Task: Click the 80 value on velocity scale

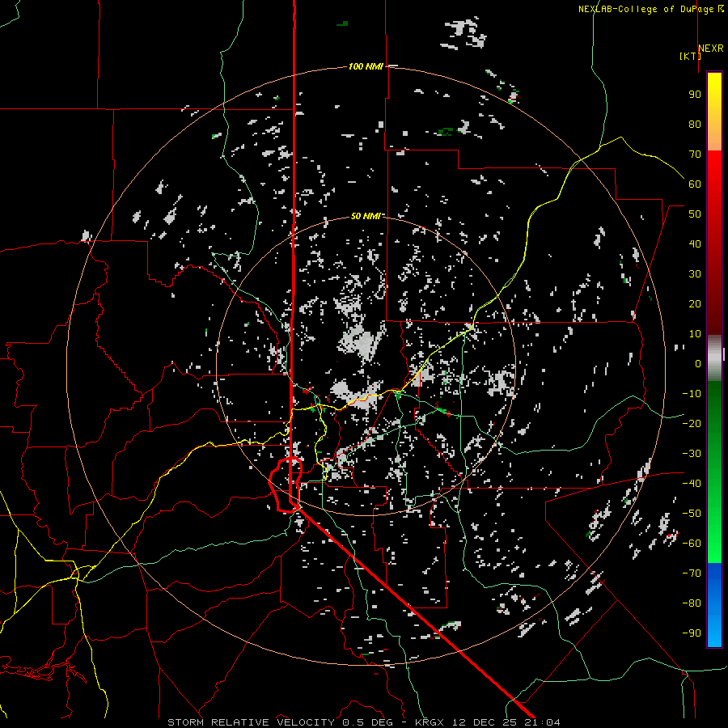Action: coord(695,124)
